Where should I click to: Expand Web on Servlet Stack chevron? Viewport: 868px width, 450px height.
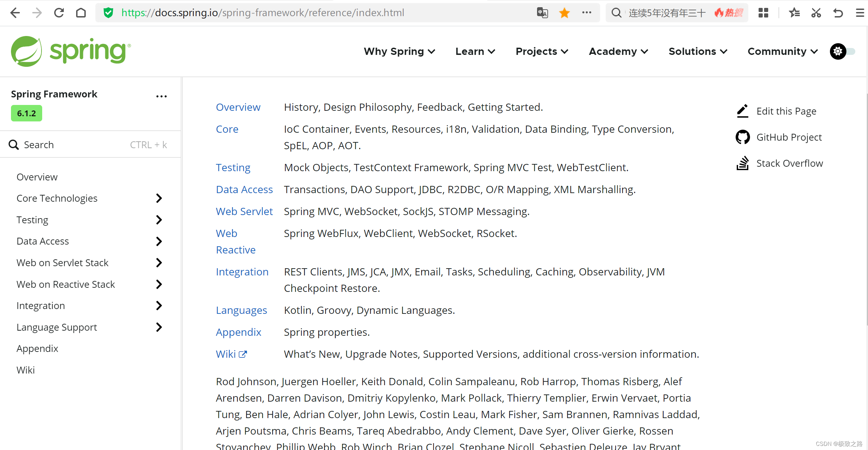159,263
